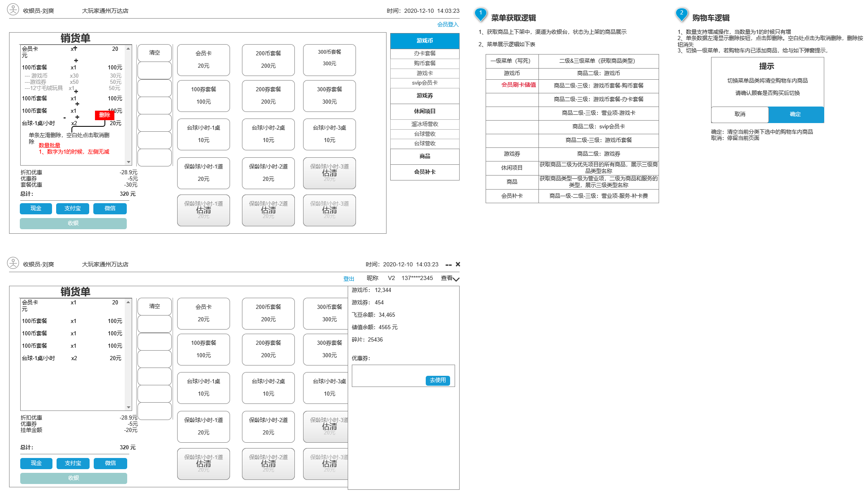Open the 游戏券 category

425,95
